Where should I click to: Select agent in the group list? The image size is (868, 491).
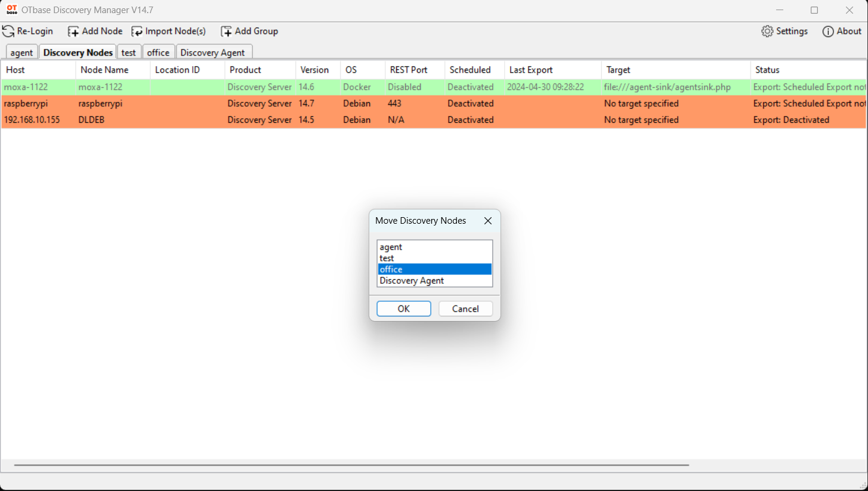[x=435, y=247]
